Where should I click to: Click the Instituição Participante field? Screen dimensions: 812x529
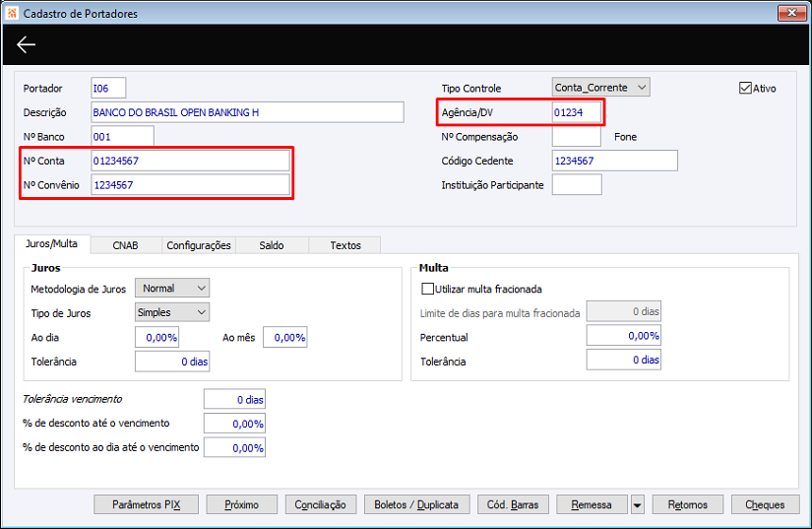(577, 185)
